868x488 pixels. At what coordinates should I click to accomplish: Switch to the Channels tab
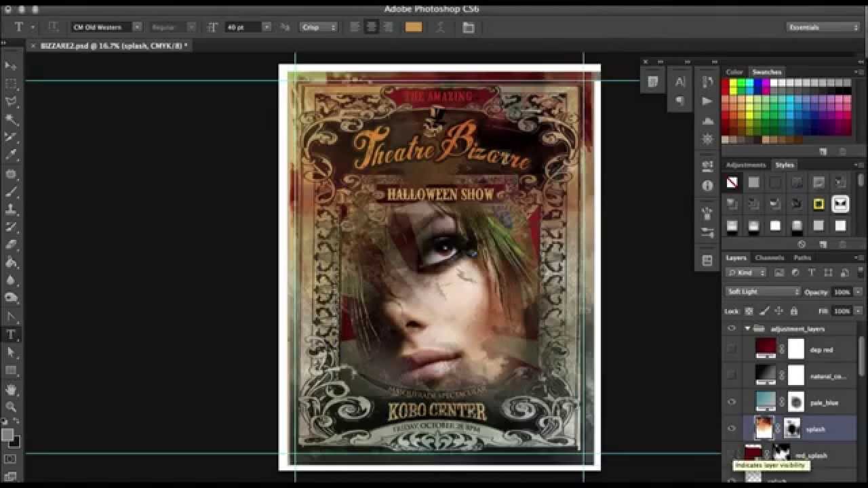769,258
